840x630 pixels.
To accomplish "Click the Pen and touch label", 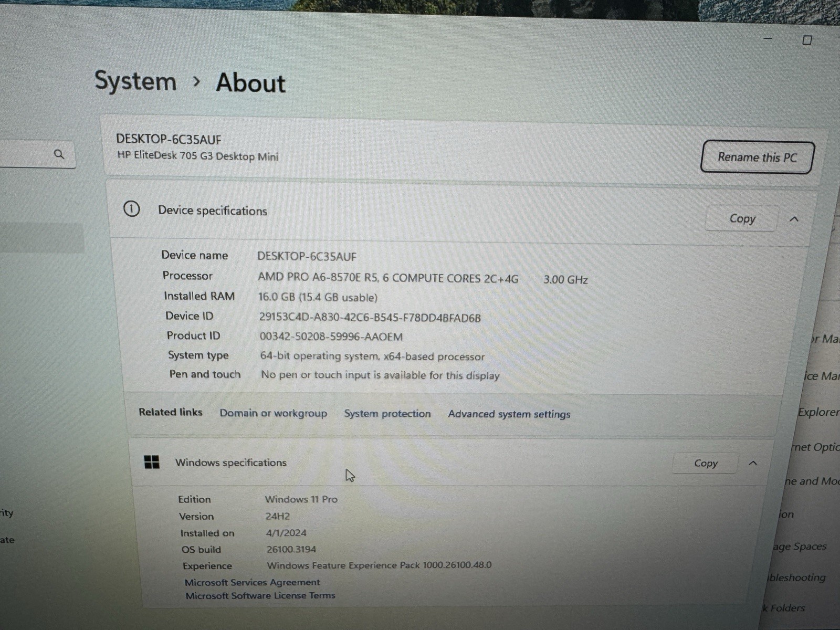I will 205,374.
